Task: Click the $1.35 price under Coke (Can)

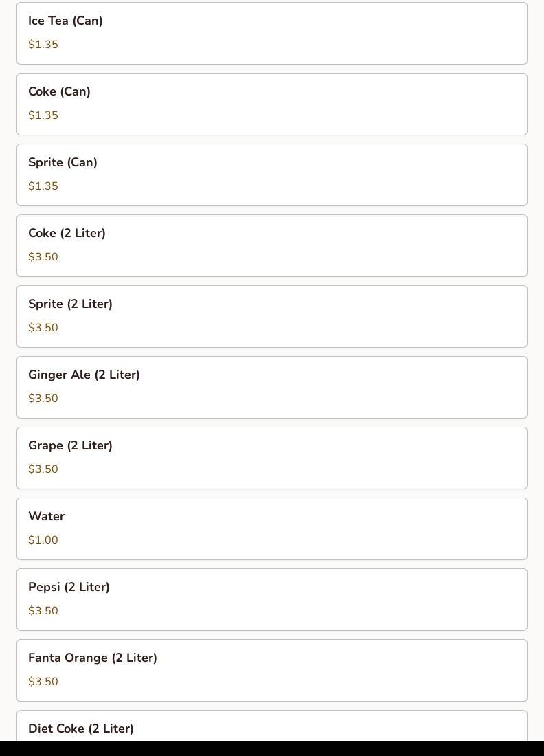Action: (43, 115)
